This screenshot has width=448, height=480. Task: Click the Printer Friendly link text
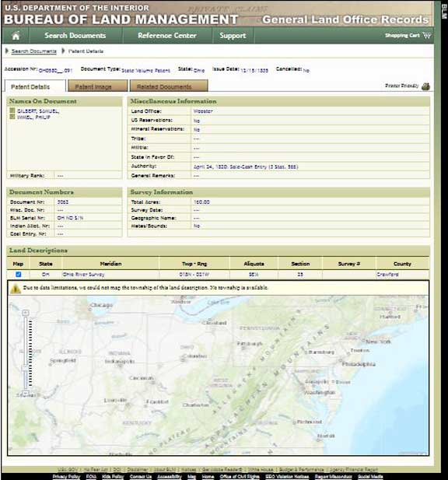tap(402, 86)
